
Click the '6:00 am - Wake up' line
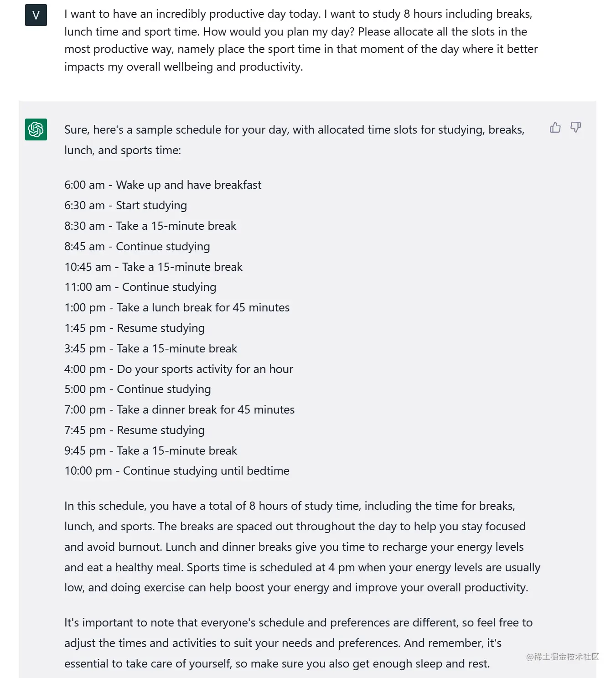pos(163,185)
